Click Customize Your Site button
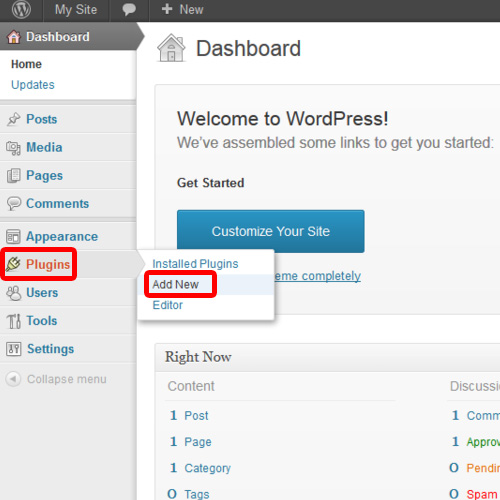Screen dimensions: 500x500 pyautogui.click(x=271, y=231)
